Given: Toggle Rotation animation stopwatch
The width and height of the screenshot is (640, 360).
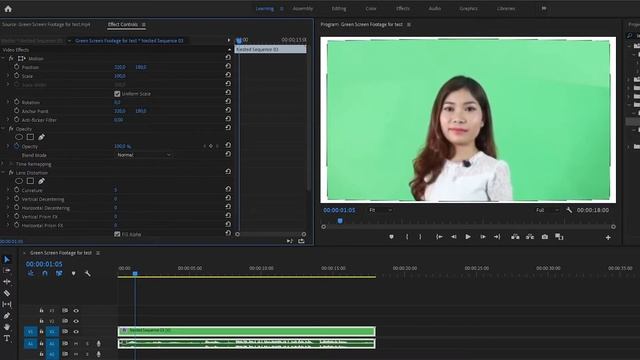Looking at the screenshot, I should coord(16,102).
